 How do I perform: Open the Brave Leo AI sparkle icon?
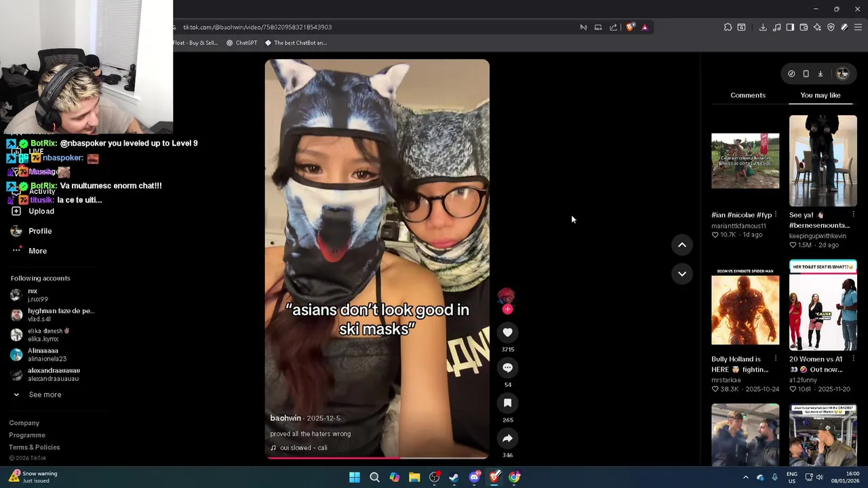point(817,27)
